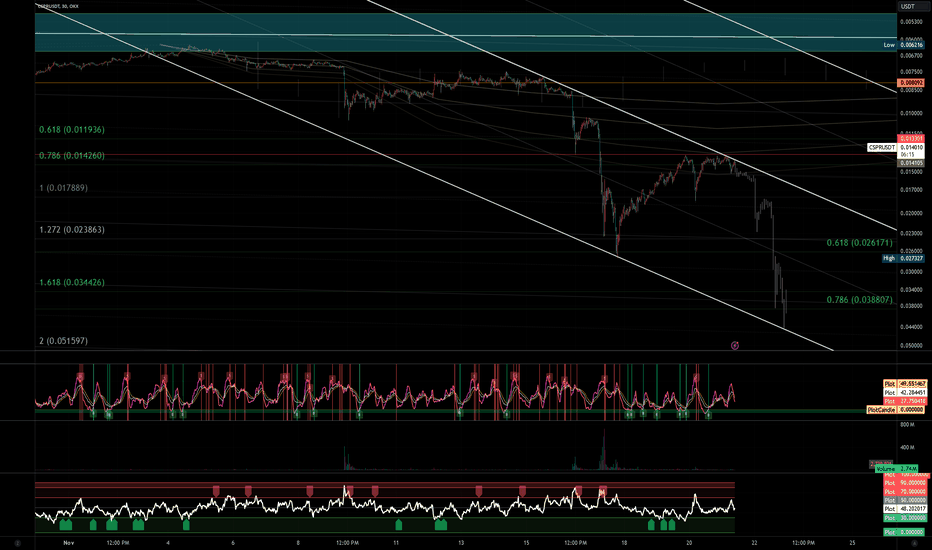The image size is (932, 550).
Task: Click the 0.020000 price axis tick
Action: tap(911, 213)
